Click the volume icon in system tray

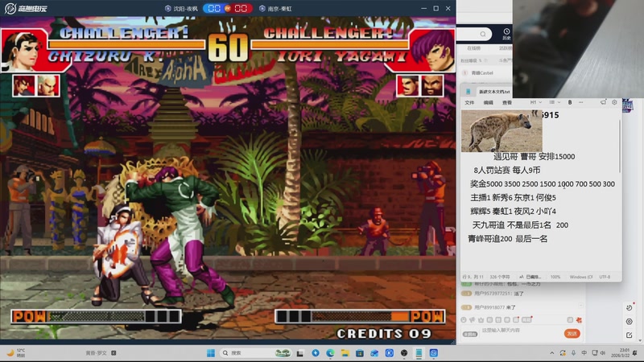tap(603, 353)
